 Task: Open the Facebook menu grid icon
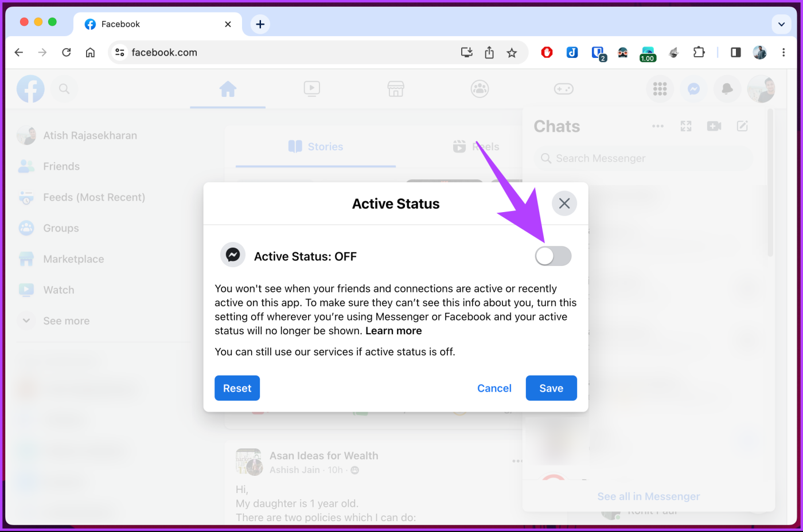660,89
